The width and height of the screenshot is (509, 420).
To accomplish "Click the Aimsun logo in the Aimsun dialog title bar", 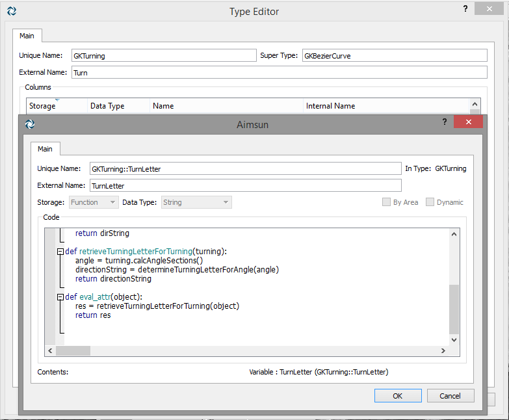I will 30,124.
